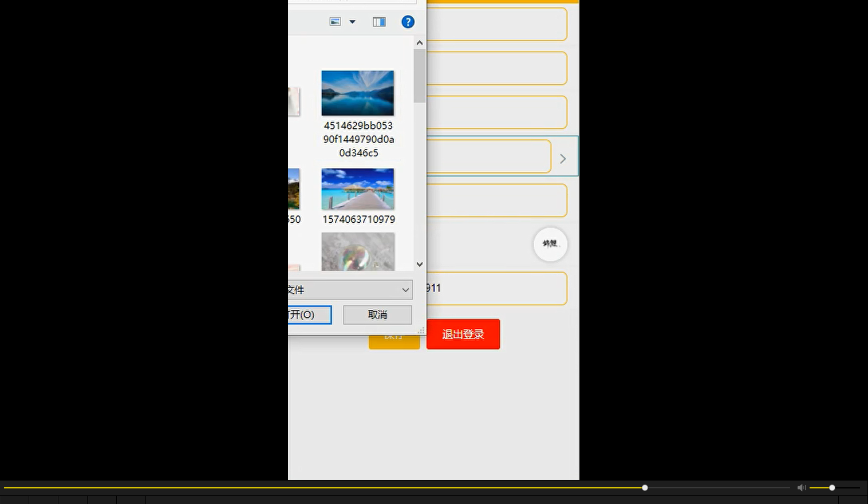Screen dimensions: 868x504
Task: Click the file list scrollbar thumb
Action: (x=420, y=76)
